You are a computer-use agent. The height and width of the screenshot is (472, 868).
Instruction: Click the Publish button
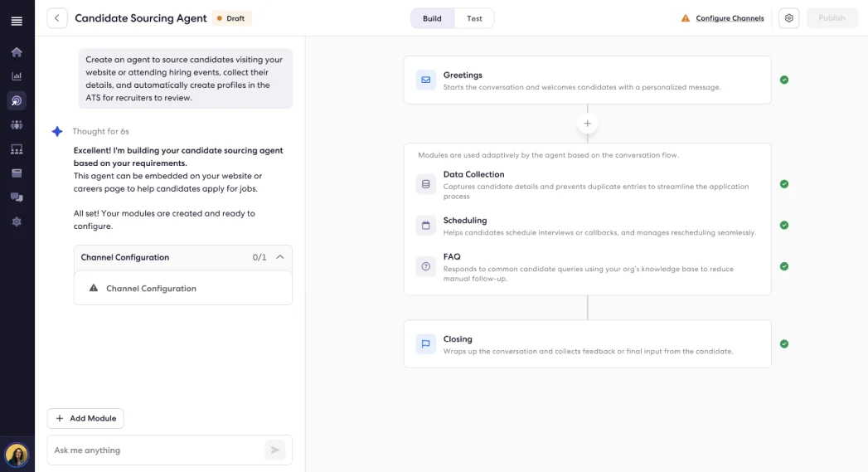pos(832,18)
